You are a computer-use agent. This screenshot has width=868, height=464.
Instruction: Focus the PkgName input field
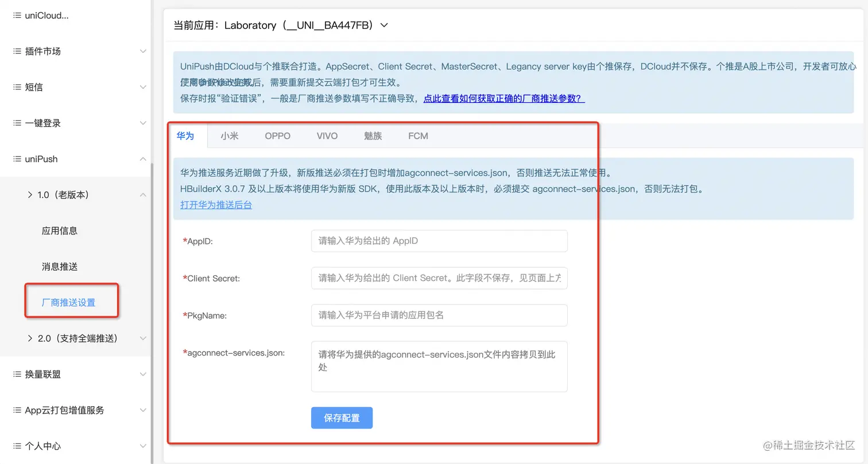click(439, 315)
